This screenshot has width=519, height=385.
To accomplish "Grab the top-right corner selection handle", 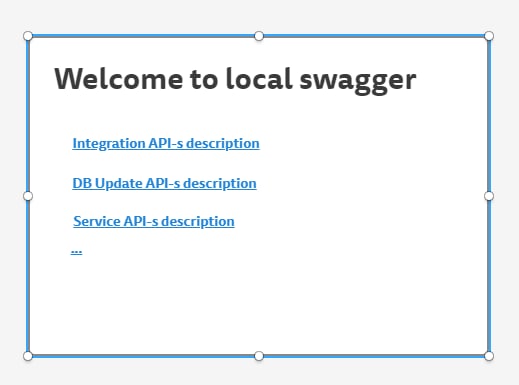I will click(x=489, y=36).
